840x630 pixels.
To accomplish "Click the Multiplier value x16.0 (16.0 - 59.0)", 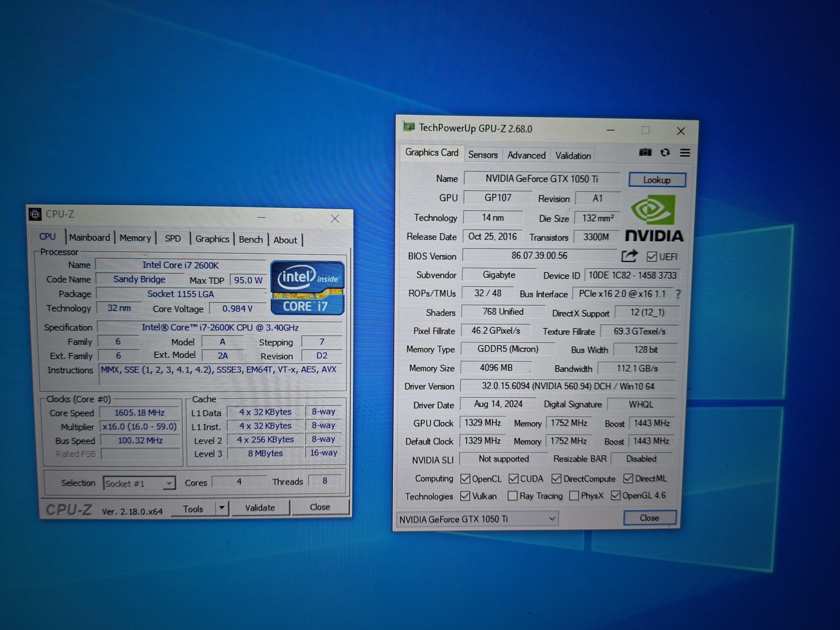I will (x=140, y=427).
